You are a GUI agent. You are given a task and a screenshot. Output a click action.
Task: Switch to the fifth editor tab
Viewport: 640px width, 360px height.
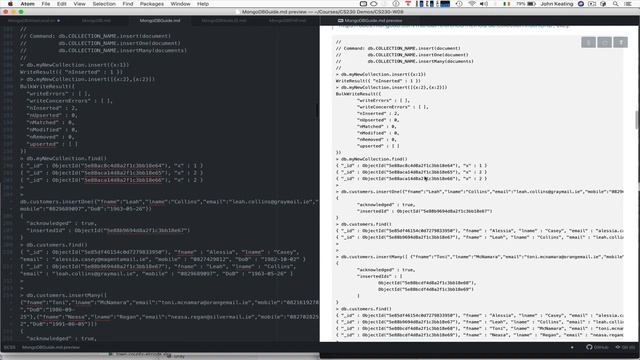[287, 20]
